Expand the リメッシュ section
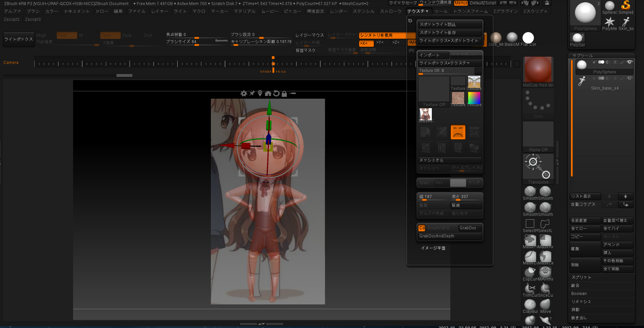Image resolution: width=644 pixels, height=328 pixels. (x=581, y=301)
